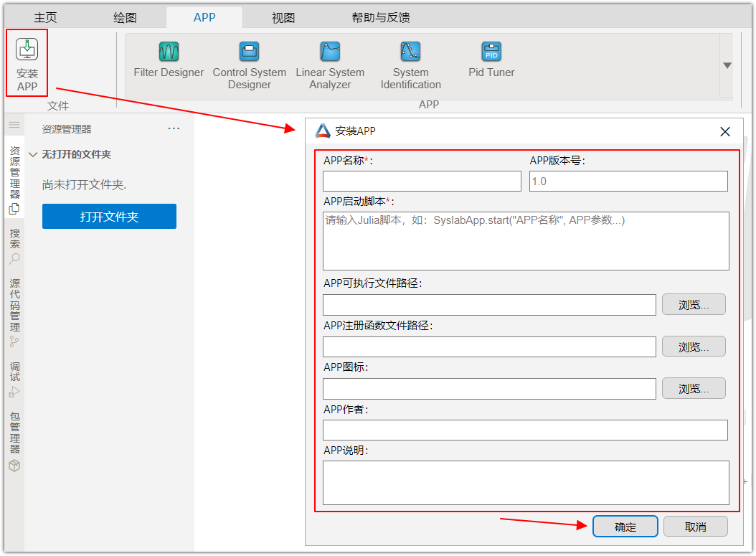Click the 打开文件夹 button
The image size is (756, 556).
point(110,217)
